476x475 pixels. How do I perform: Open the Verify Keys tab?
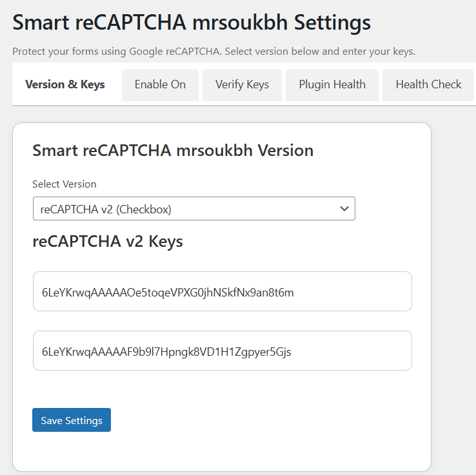[242, 84]
